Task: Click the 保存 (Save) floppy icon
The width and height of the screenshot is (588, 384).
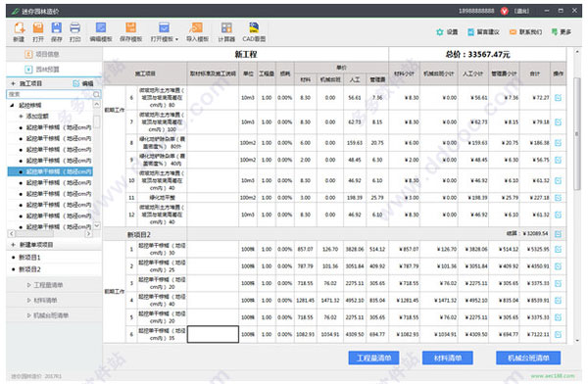Action: point(57,27)
